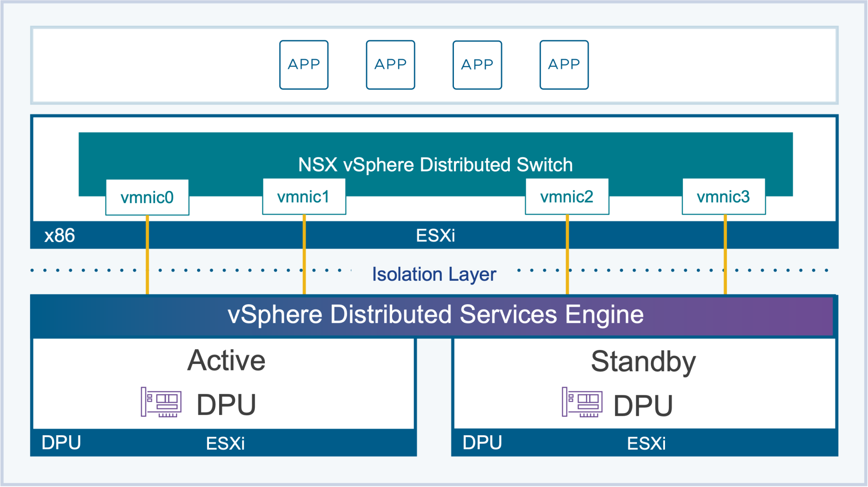Select the vmnic0 adapter box
Image resolution: width=868 pixels, height=487 pixels.
point(147,196)
